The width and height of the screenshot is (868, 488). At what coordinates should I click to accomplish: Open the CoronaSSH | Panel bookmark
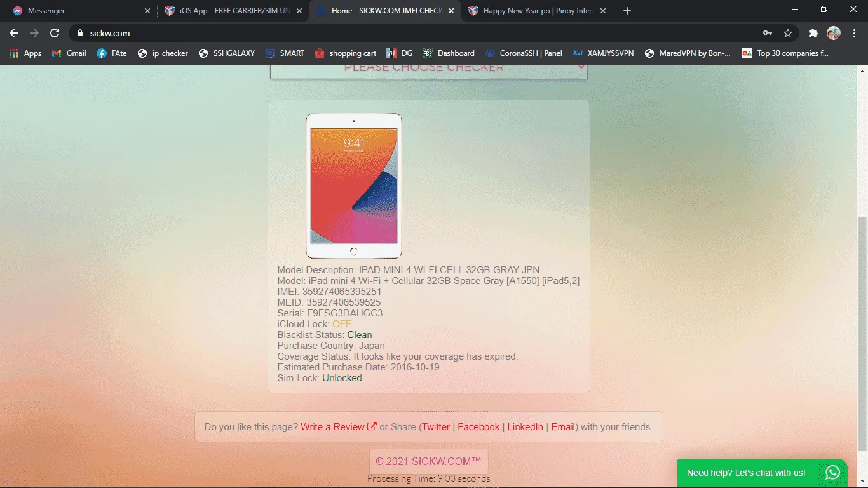524,53
